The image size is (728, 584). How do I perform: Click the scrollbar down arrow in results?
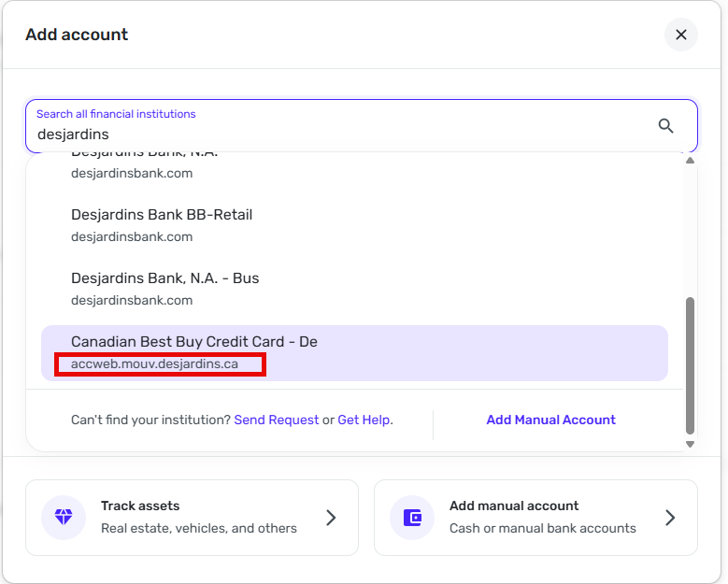coord(690,444)
